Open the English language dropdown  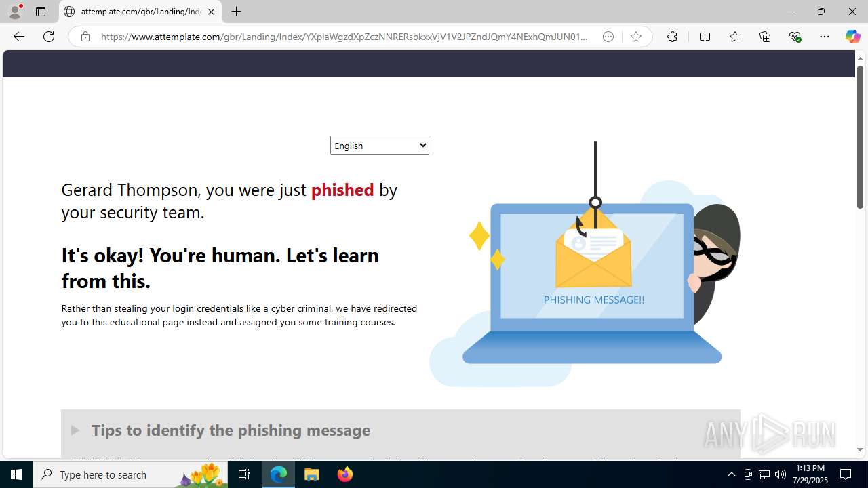(380, 145)
